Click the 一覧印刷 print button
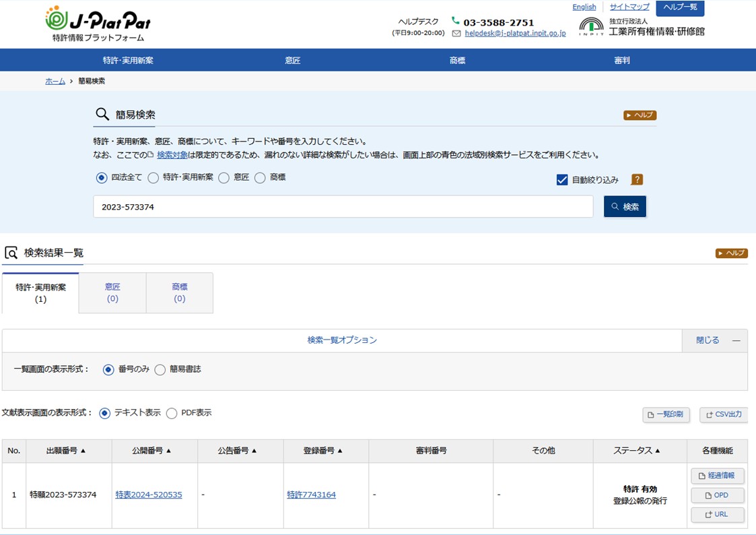The image size is (756, 535). (x=666, y=414)
